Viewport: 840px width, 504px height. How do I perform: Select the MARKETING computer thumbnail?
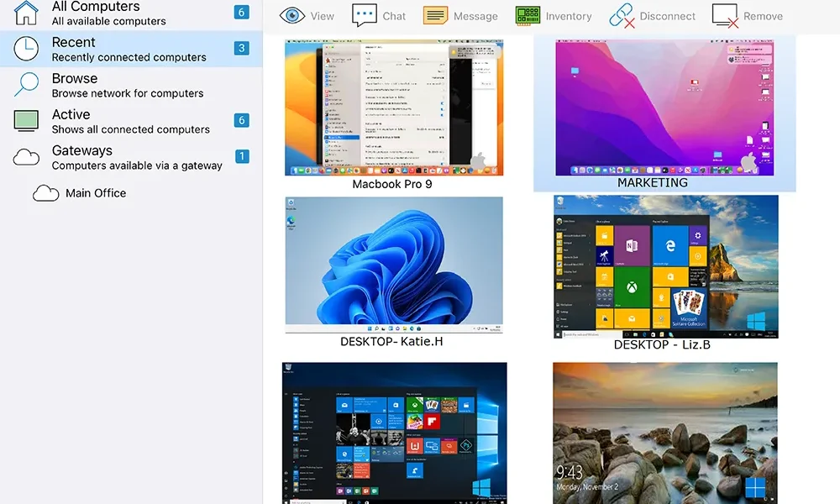point(664,108)
